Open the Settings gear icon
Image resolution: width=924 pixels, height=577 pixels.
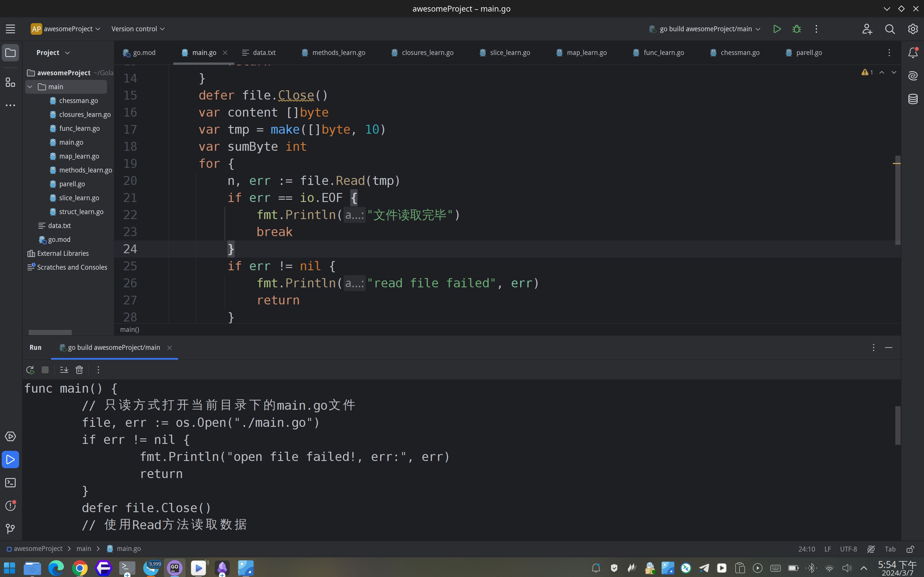pyautogui.click(x=913, y=29)
